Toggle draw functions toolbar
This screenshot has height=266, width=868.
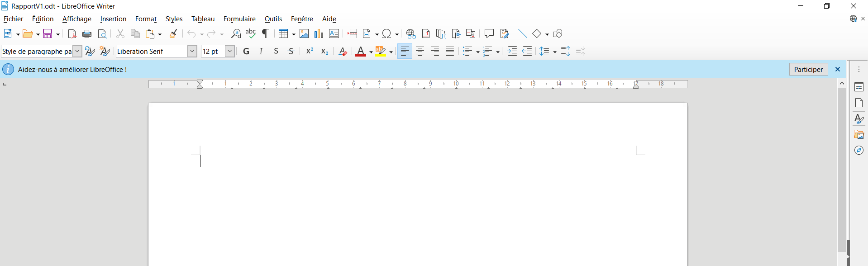pos(558,33)
